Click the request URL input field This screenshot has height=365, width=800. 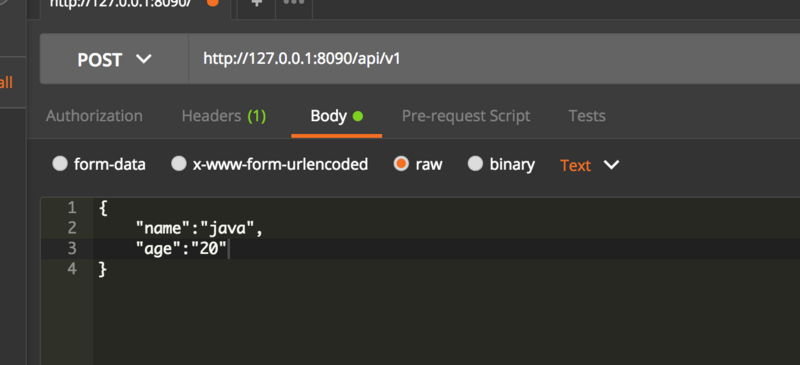click(494, 59)
